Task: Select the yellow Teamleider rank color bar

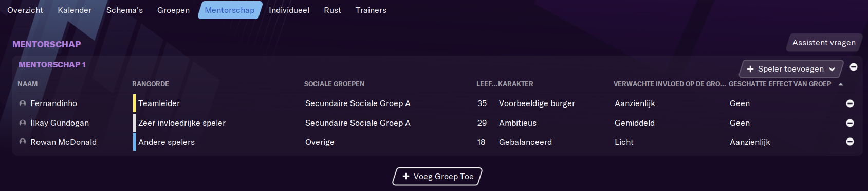Action: [x=134, y=103]
